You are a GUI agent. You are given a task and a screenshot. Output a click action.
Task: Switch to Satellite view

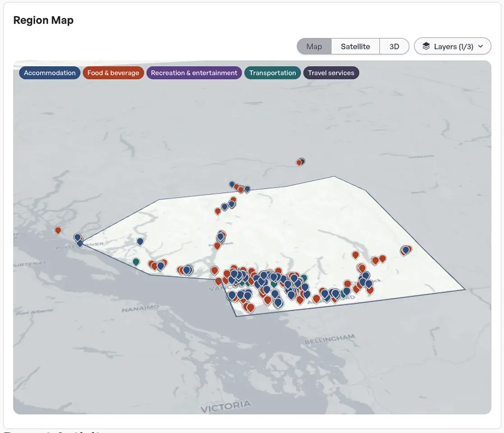point(355,46)
